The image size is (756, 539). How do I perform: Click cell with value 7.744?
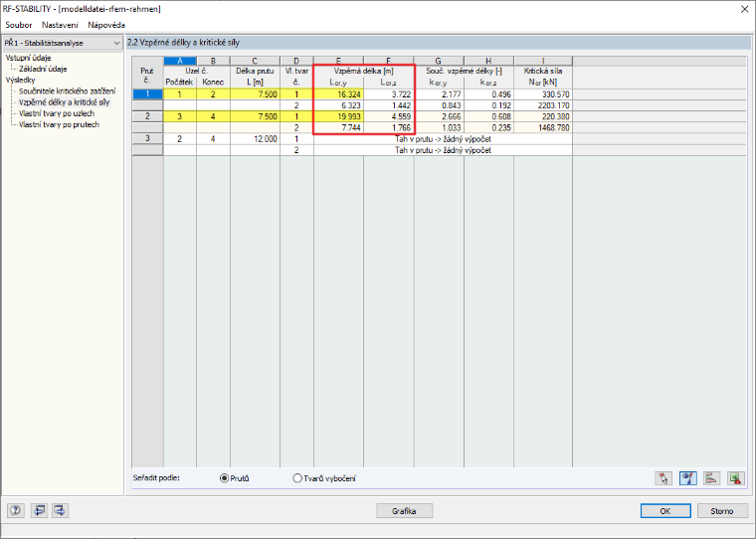pos(338,127)
